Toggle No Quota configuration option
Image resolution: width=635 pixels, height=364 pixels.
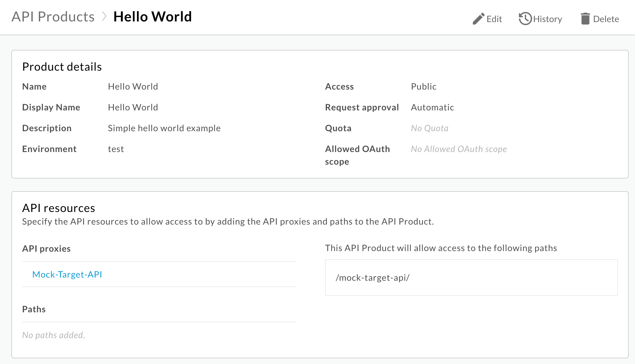(x=430, y=128)
